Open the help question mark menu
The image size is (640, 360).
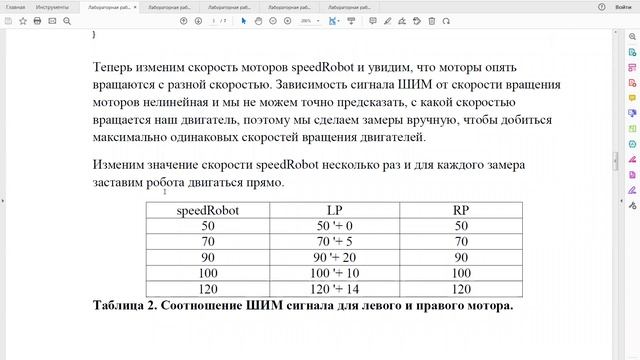pyautogui.click(x=602, y=7)
